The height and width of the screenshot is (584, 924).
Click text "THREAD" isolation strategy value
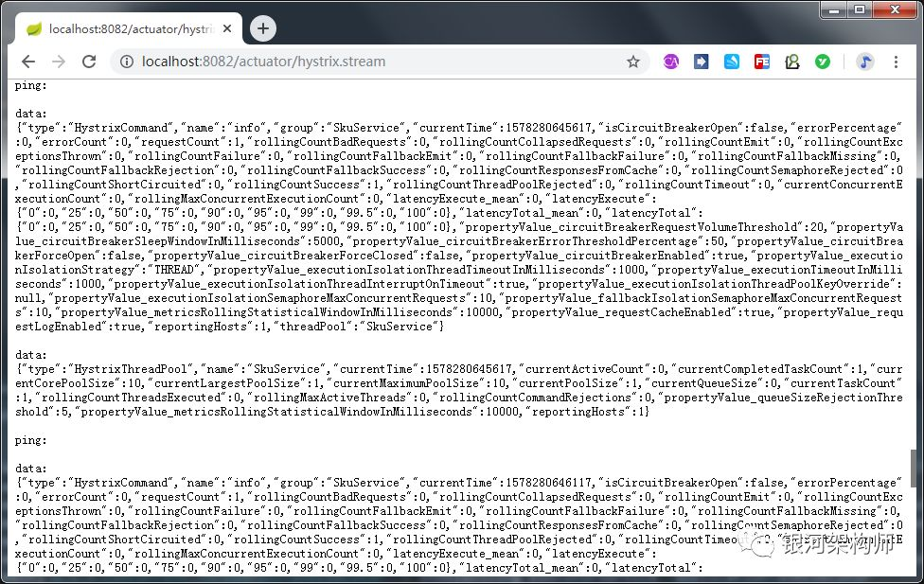coord(174,270)
